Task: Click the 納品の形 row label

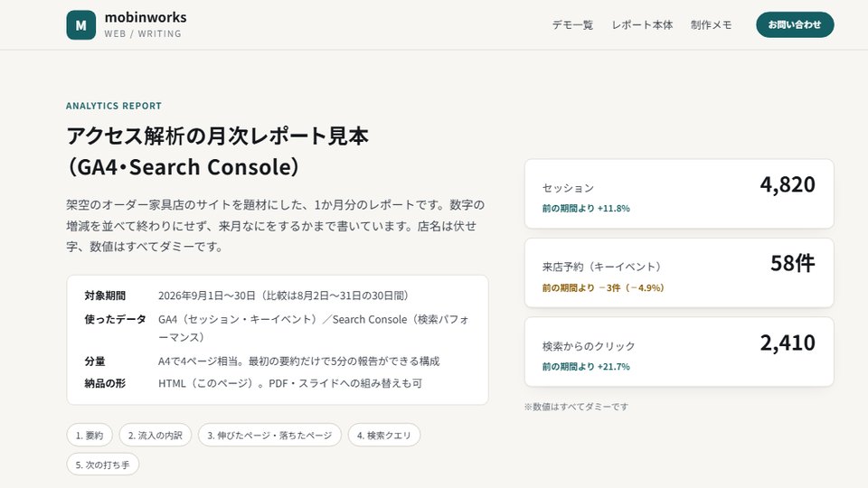Action: point(105,383)
